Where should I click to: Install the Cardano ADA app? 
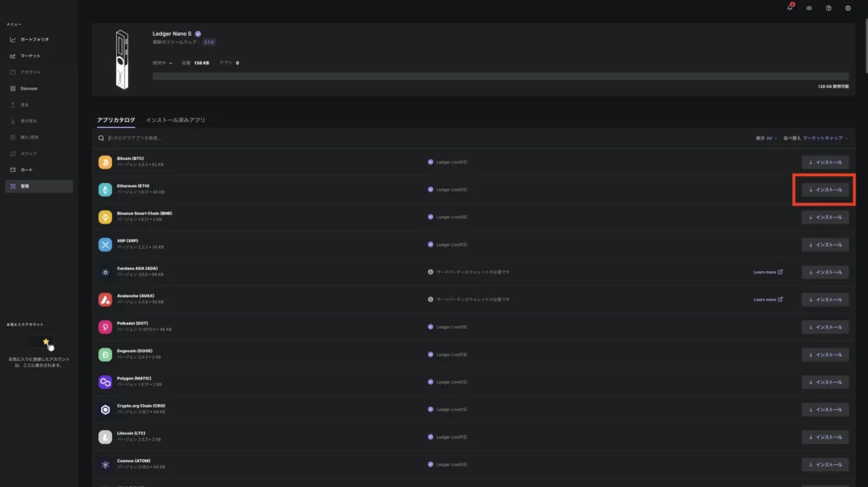pos(826,272)
